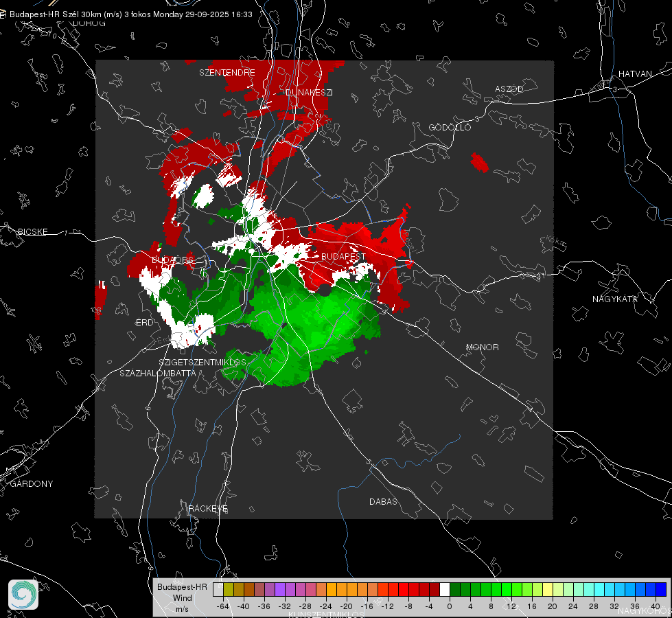Click the SZENTENDRE map label
The width and height of the screenshot is (672, 618).
(x=227, y=73)
